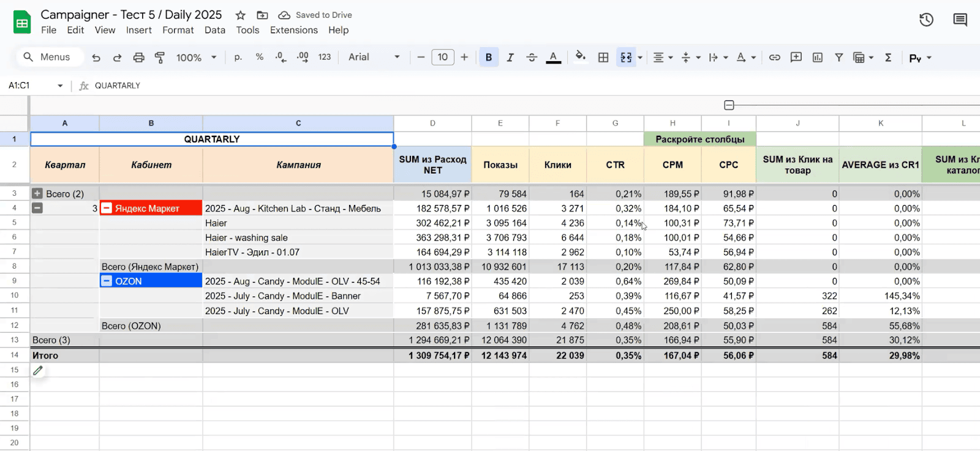Image resolution: width=980 pixels, height=451 pixels.
Task: Collapse the Яндекс Маркет group
Action: point(107,208)
